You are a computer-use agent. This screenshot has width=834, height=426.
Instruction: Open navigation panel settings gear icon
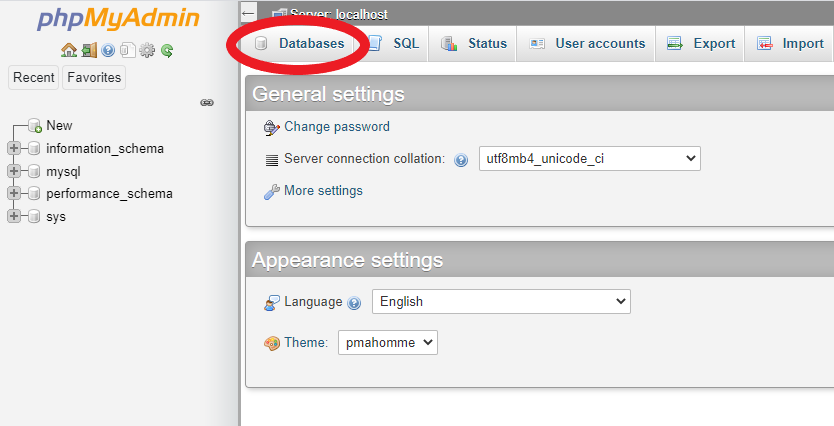(147, 51)
